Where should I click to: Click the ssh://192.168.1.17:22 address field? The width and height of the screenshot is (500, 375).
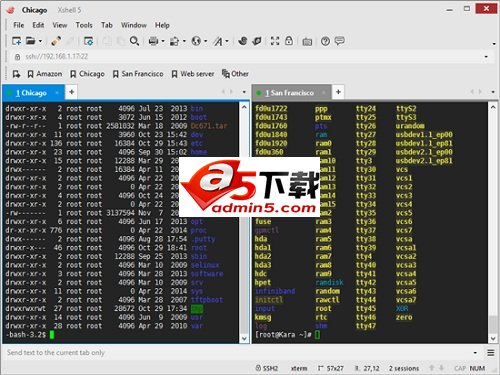pyautogui.click(x=250, y=57)
